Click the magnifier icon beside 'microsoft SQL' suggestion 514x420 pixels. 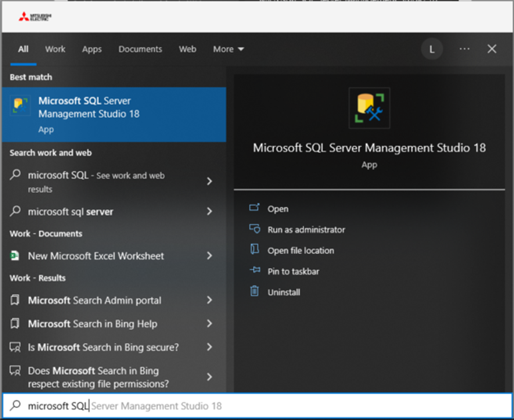[x=15, y=175]
